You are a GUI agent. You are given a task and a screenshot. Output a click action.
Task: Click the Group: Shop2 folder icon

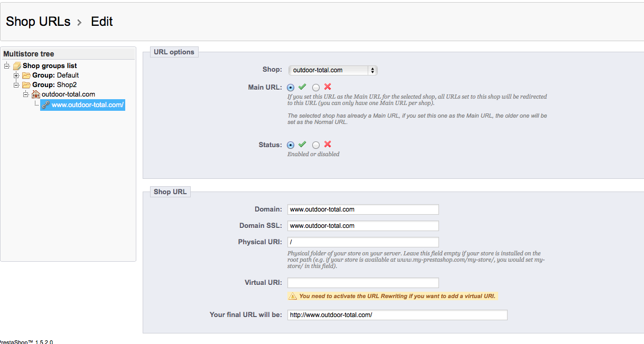point(26,85)
